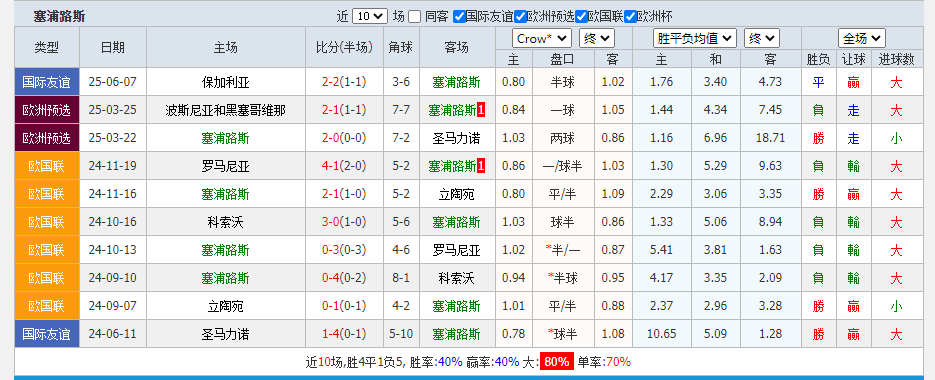
Task: Click home team 罗马尼亚 on 24-11-19
Action: pyautogui.click(x=225, y=166)
